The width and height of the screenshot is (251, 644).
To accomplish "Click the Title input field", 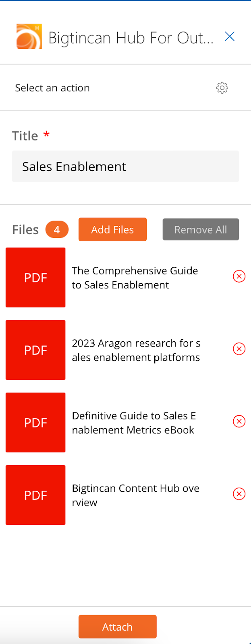I will tap(125, 166).
